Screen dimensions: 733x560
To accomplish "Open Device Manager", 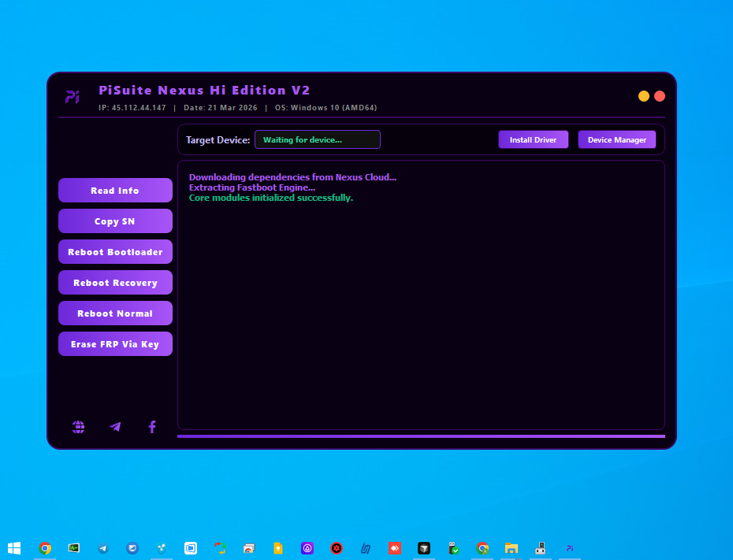I will click(616, 139).
